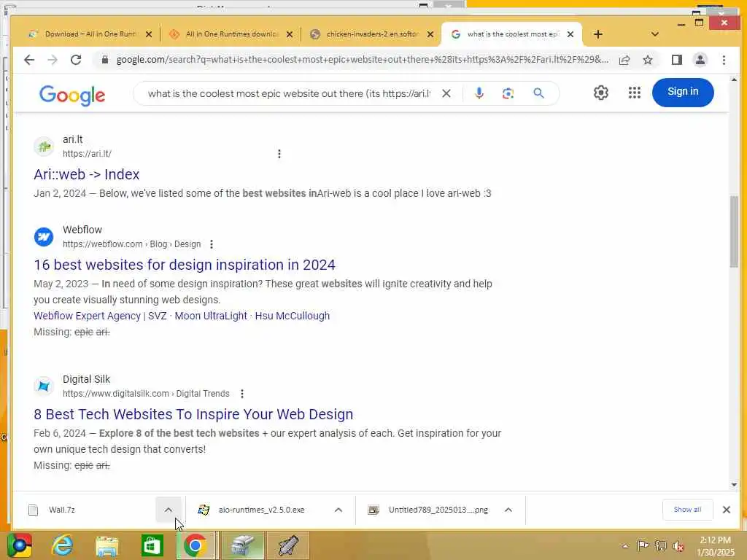Click the network tray icon
Screen dimensions: 747x560
point(660,545)
